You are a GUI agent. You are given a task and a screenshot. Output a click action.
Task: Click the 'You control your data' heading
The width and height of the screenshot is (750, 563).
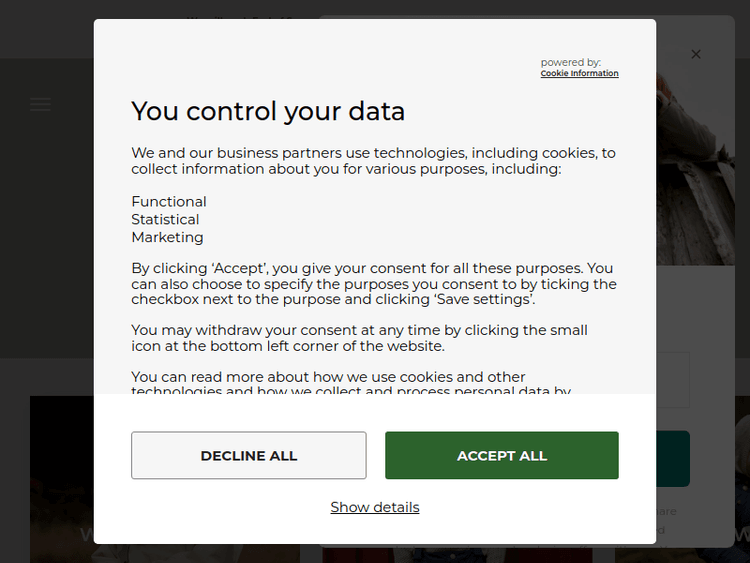[x=268, y=111]
